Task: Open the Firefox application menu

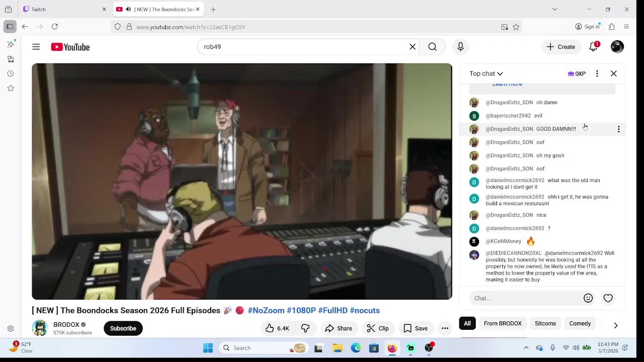Action: coord(626,27)
